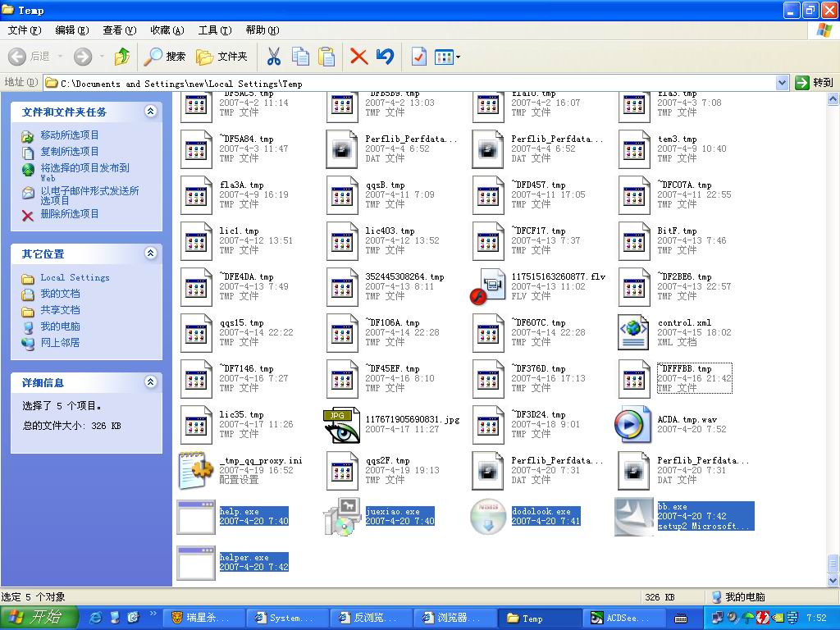Click the Paste clipboard icon
The image size is (840, 630).
pos(326,57)
